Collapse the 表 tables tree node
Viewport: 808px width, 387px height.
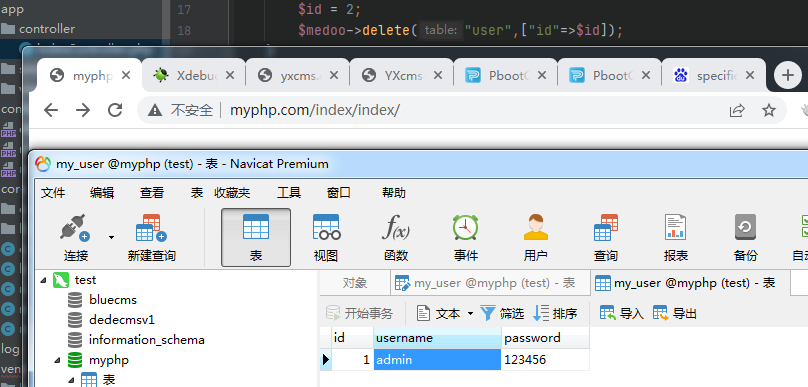click(72, 380)
